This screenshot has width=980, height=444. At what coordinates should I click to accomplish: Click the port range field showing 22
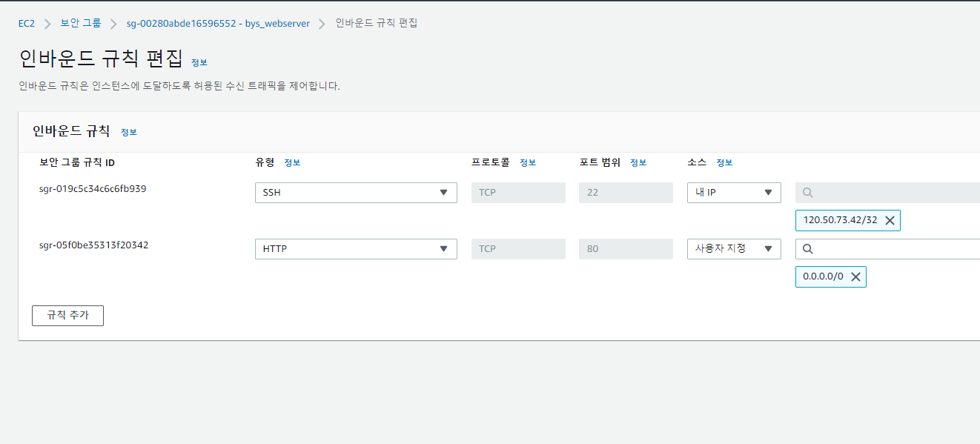click(626, 193)
